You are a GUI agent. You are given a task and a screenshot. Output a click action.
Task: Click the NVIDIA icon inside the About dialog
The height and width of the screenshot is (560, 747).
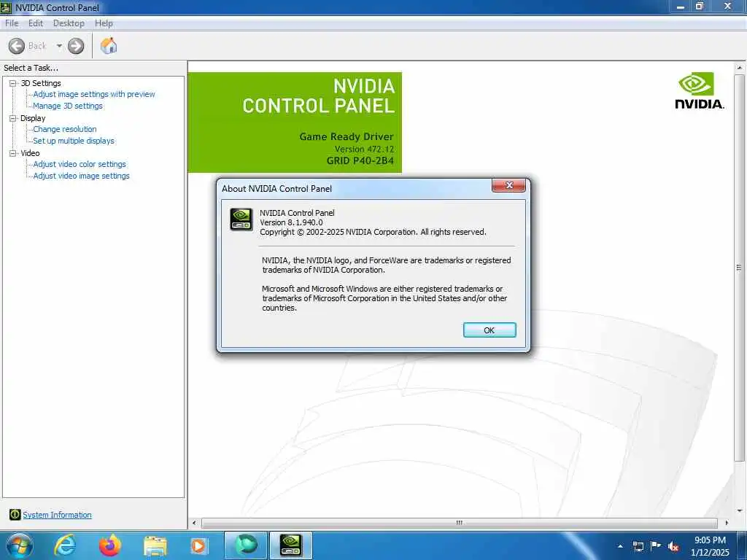click(241, 219)
